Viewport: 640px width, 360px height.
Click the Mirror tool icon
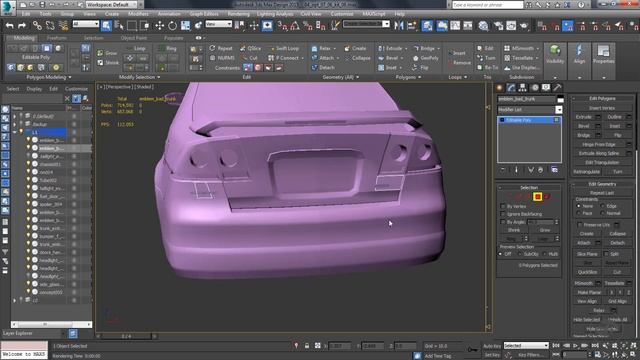399,26
